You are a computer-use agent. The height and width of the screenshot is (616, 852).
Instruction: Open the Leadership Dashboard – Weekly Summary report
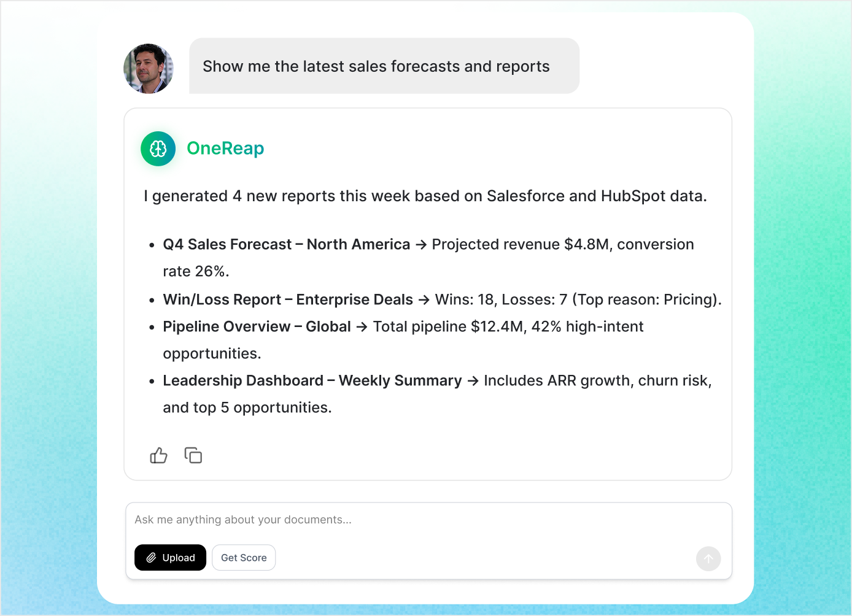[x=312, y=380]
